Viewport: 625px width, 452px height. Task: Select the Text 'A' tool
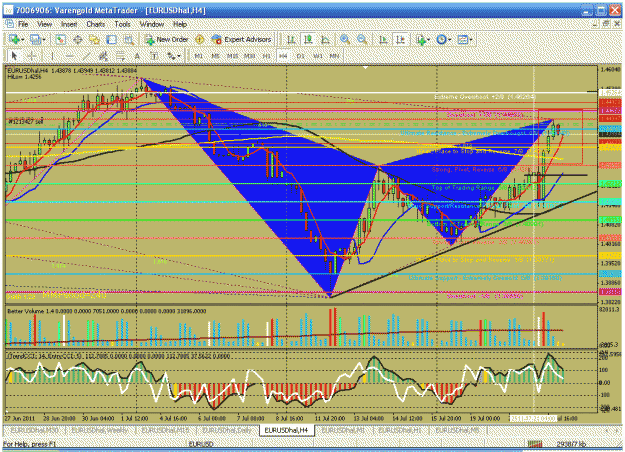pyautogui.click(x=137, y=56)
